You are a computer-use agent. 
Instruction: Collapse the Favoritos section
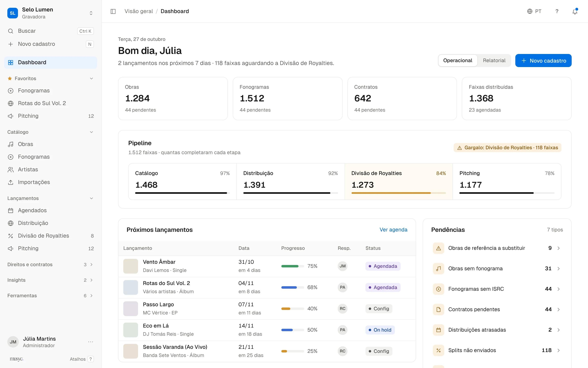click(x=91, y=79)
